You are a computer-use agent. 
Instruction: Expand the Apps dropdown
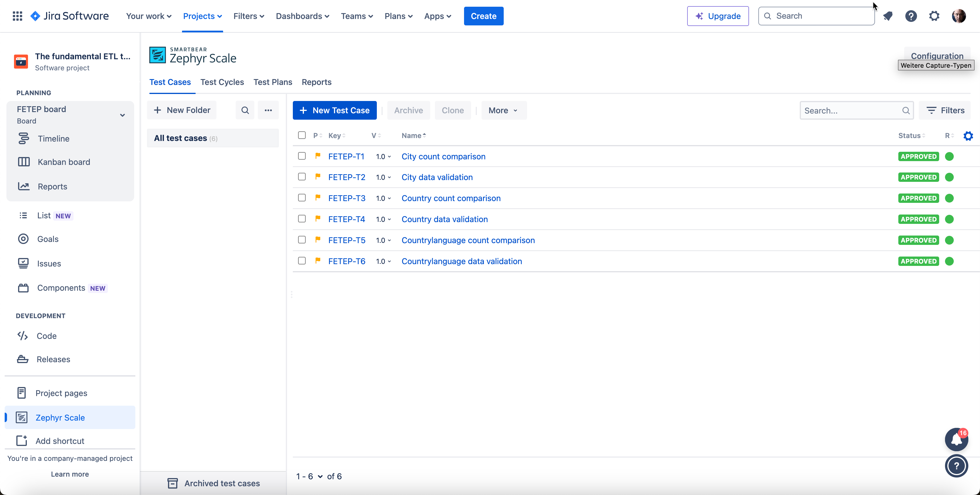(x=437, y=16)
